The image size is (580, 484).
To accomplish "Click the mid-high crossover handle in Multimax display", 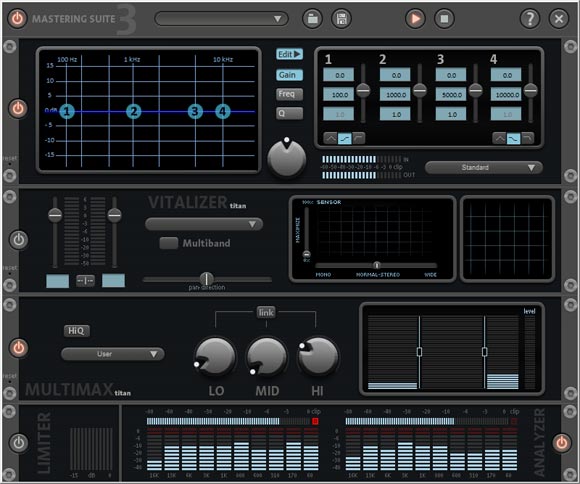I will pos(485,352).
